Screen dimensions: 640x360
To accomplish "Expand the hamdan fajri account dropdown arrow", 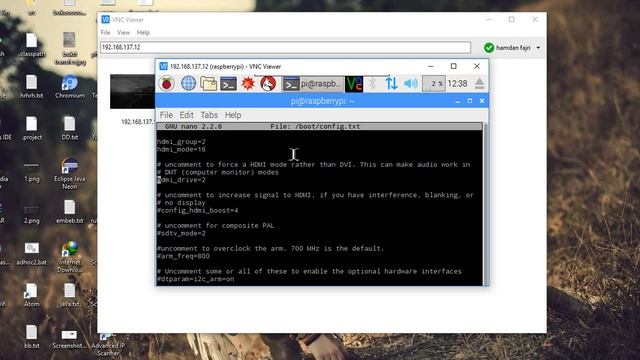I will coord(538,48).
